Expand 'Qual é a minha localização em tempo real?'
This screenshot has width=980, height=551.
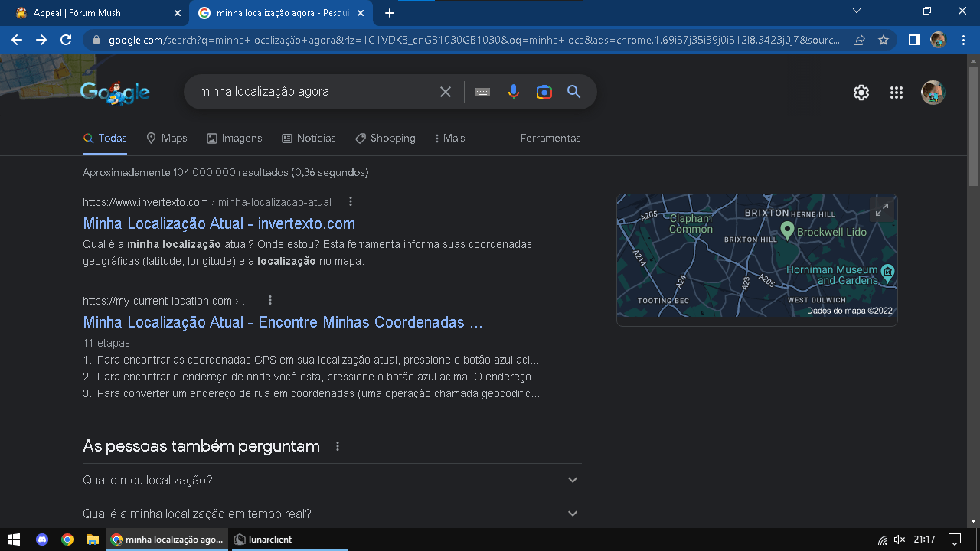(x=332, y=514)
